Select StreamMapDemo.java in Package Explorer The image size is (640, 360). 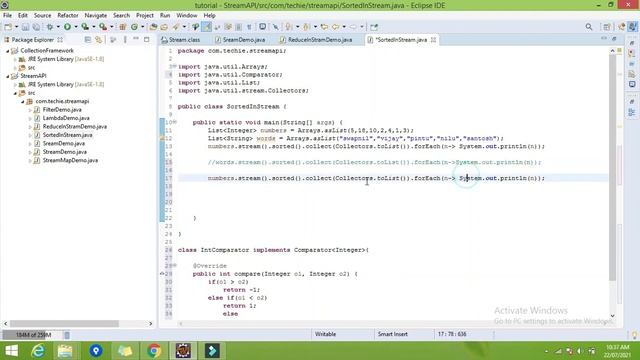(70, 160)
